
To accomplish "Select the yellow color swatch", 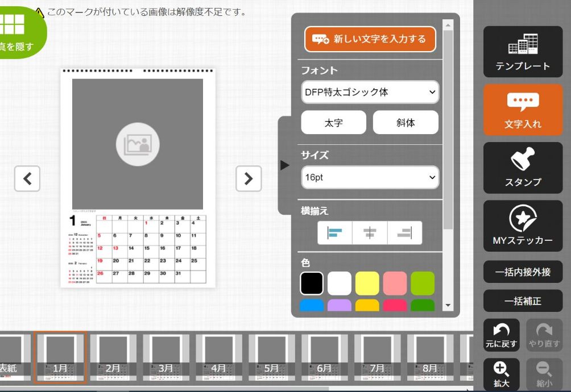I will click(x=367, y=283).
